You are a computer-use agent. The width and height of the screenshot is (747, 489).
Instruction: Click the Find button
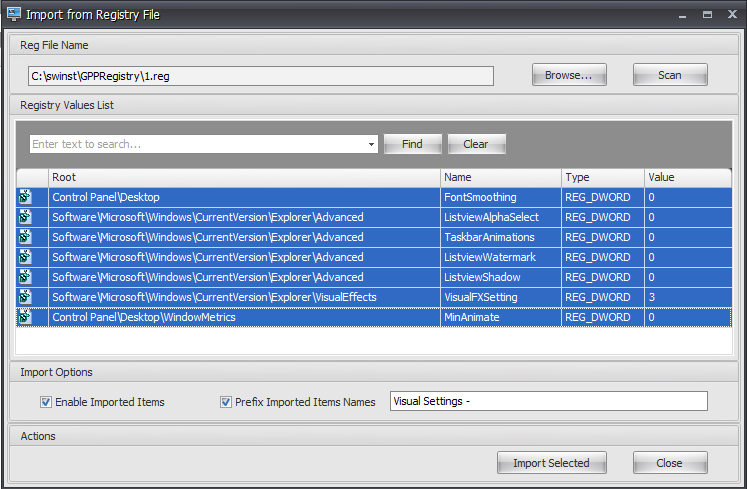(x=412, y=144)
